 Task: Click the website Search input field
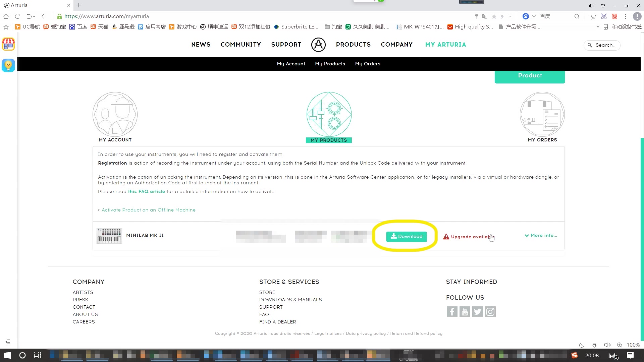point(602,45)
